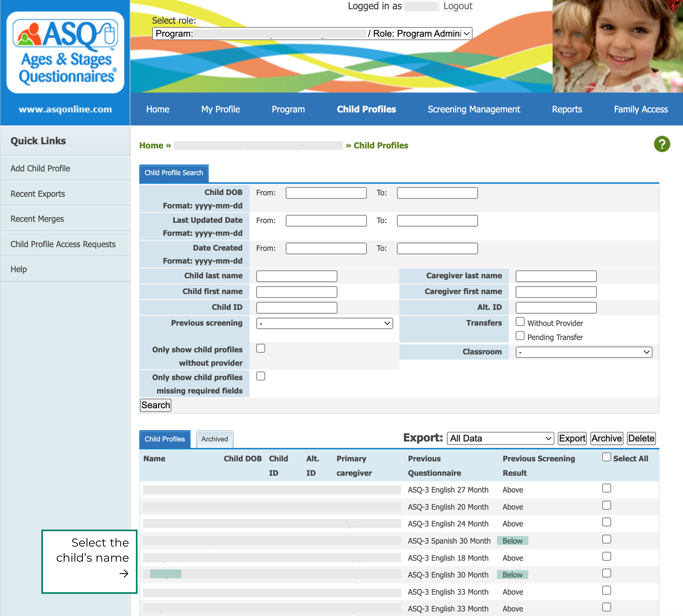Image resolution: width=683 pixels, height=616 pixels.
Task: Click Below result in English 30 Month row
Action: (x=512, y=575)
